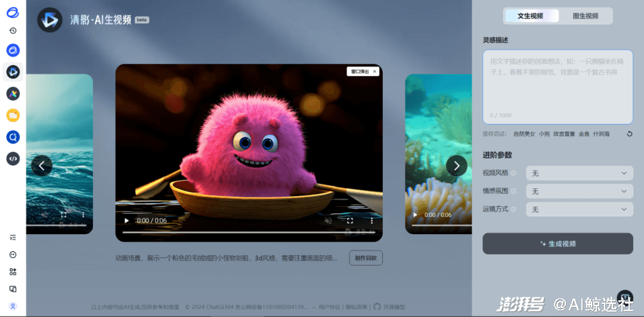Click GitHub icon beside 开源模型
This screenshot has width=644, height=317.
click(377, 307)
